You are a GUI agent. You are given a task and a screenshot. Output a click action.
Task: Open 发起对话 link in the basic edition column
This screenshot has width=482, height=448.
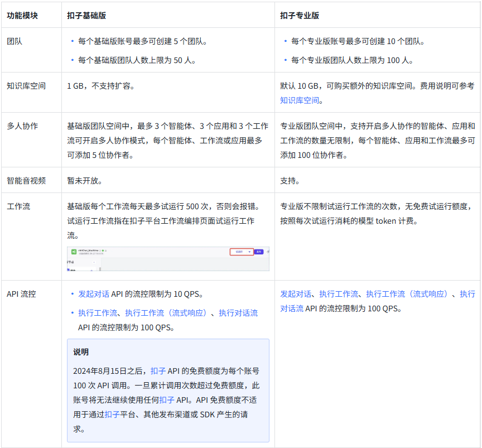tap(94, 294)
